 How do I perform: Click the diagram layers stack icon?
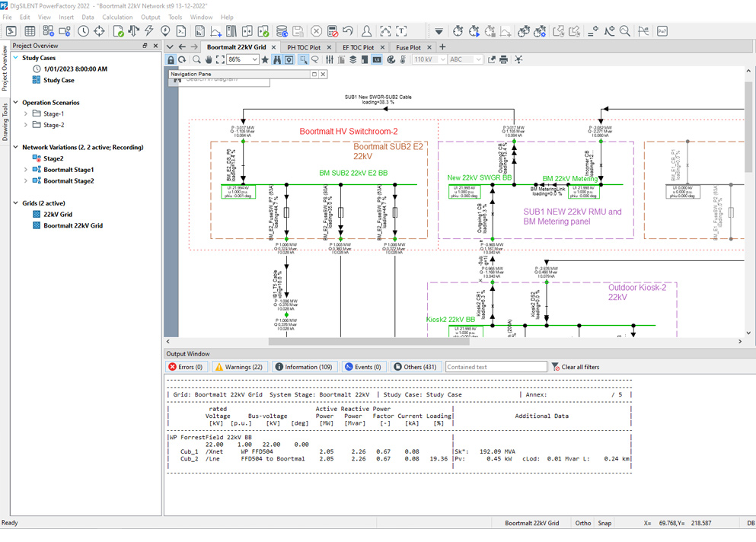tap(353, 59)
